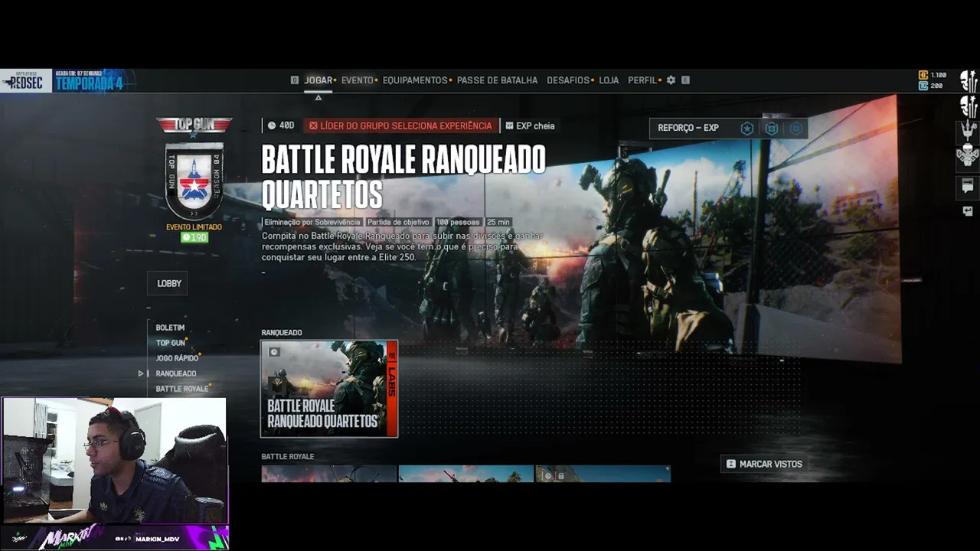Image resolution: width=980 pixels, height=551 pixels.
Task: Open the chat speech bubble icon
Action: [x=968, y=186]
